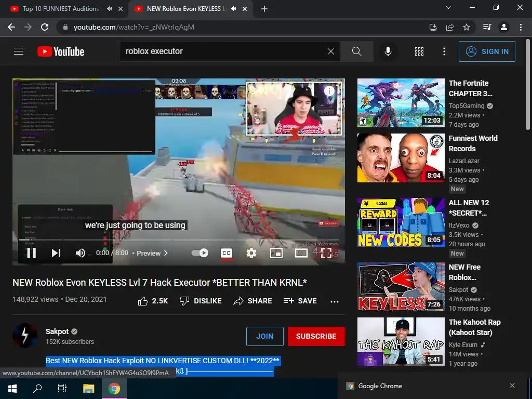Open Sakpot channel name link
The height and width of the screenshot is (399, 532).
coord(57,331)
